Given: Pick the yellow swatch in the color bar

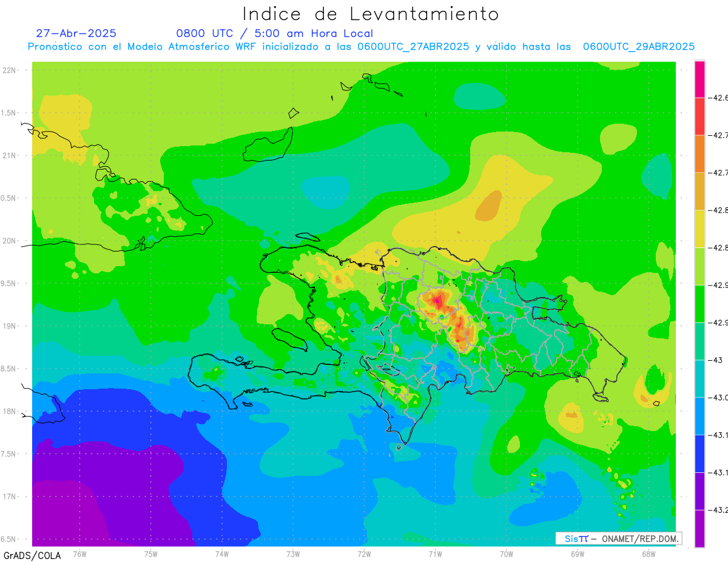Looking at the screenshot, I should [699, 229].
